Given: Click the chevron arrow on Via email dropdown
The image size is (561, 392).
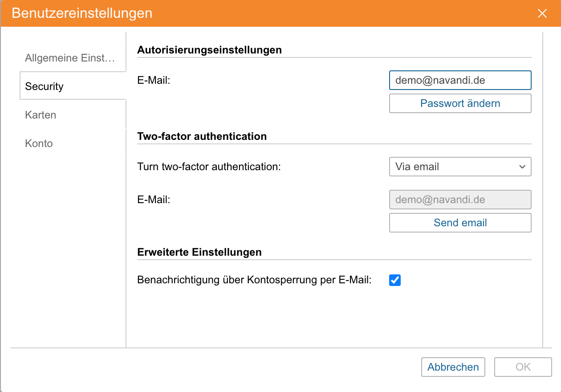Looking at the screenshot, I should pos(522,167).
